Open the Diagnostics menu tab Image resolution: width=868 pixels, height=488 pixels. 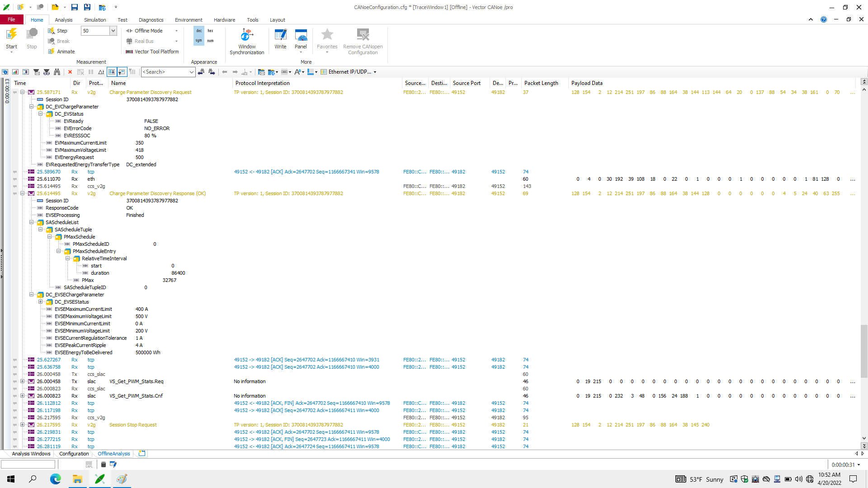pos(151,20)
